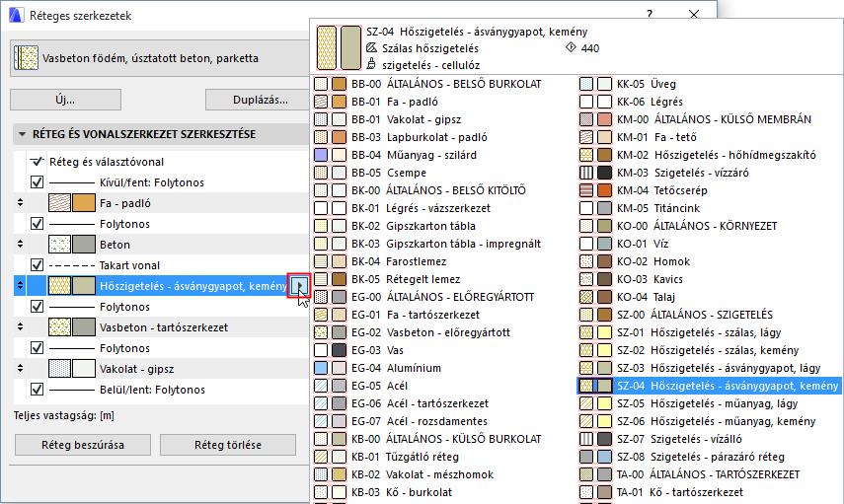Viewport: 844px width, 504px height.
Task: Click the reorder handle of Vakolat - gipsz skin
Action: pyautogui.click(x=20, y=369)
